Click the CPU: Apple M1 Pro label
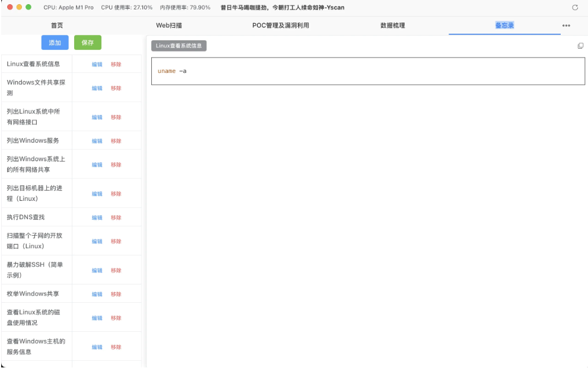This screenshot has width=588, height=368. point(69,8)
